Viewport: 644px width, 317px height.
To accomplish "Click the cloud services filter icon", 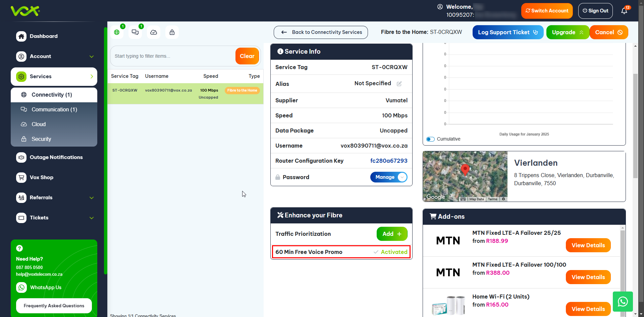I will click(154, 33).
